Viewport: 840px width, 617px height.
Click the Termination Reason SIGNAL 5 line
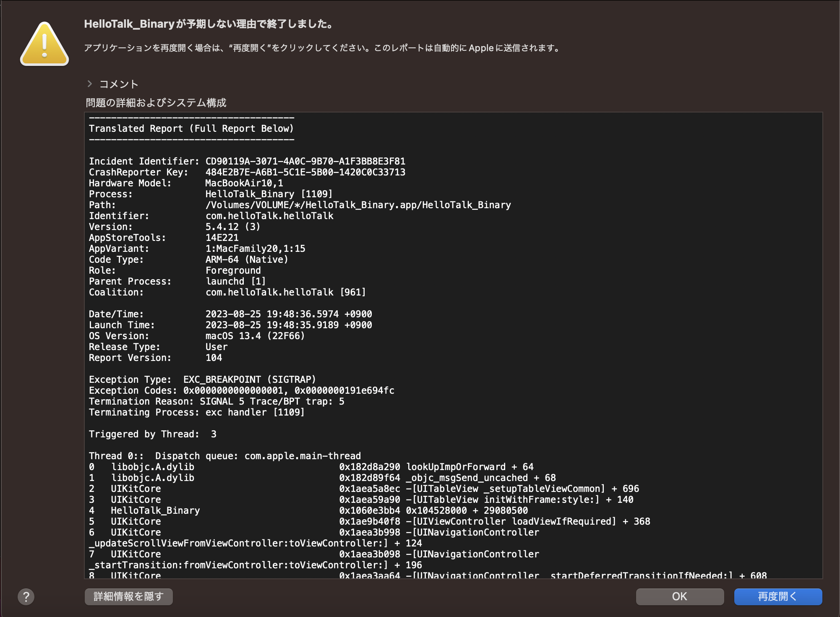point(216,401)
